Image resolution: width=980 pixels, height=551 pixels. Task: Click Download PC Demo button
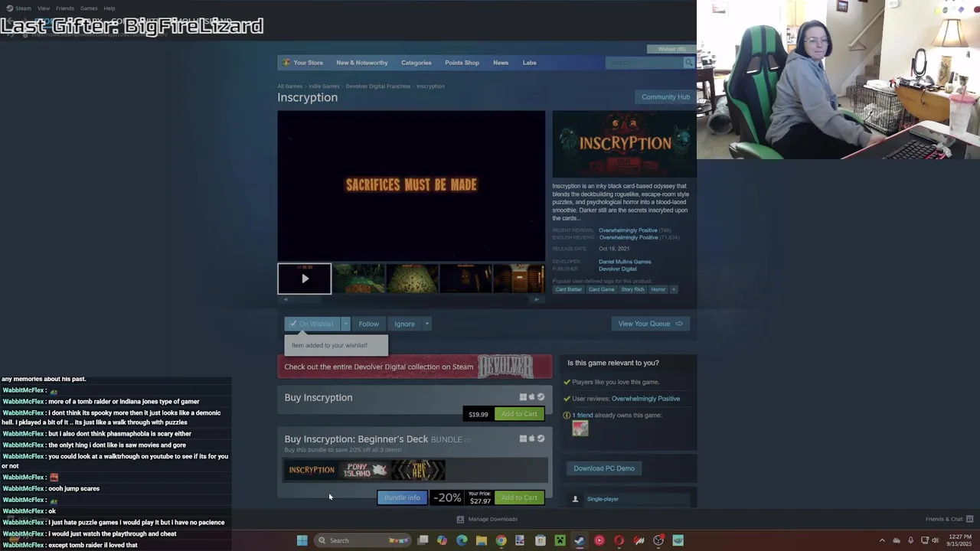pos(604,468)
